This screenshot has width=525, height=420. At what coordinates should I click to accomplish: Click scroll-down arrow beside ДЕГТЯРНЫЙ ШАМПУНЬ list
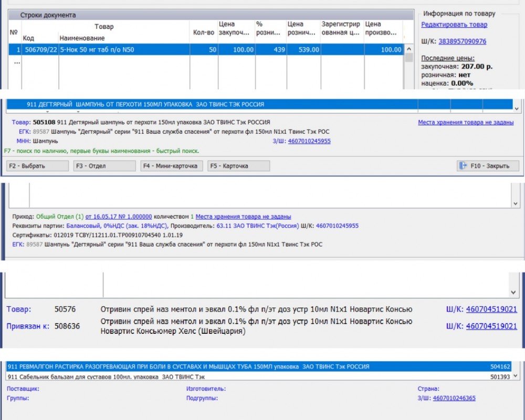click(x=516, y=109)
